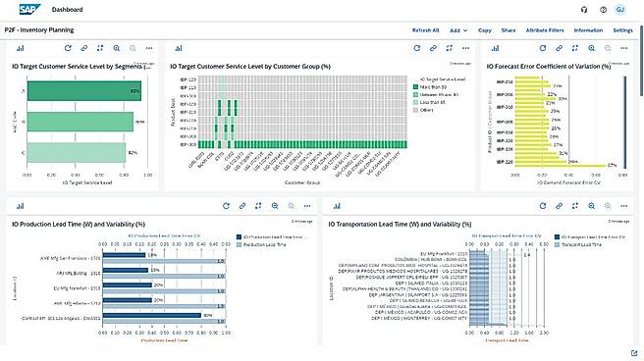Maximize the Production Lead Time chart
Image resolution: width=644 pixels, height=361 pixels.
pyautogui.click(x=258, y=206)
